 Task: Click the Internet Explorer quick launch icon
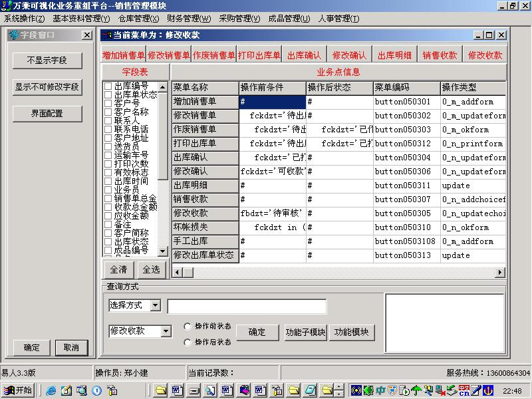[x=51, y=390]
